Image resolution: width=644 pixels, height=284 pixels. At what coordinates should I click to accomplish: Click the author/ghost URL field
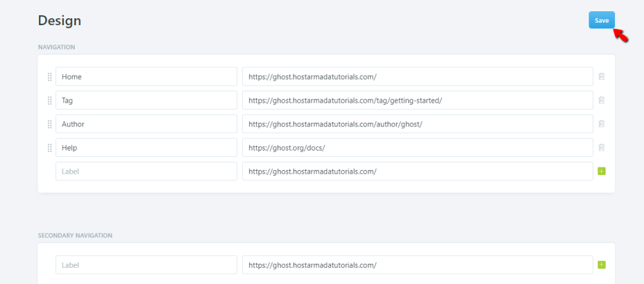pyautogui.click(x=417, y=124)
